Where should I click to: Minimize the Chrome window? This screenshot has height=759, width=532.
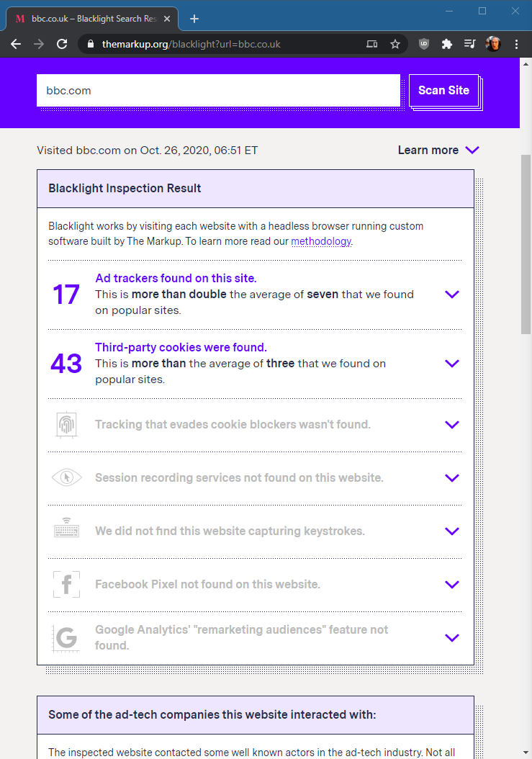[449, 11]
